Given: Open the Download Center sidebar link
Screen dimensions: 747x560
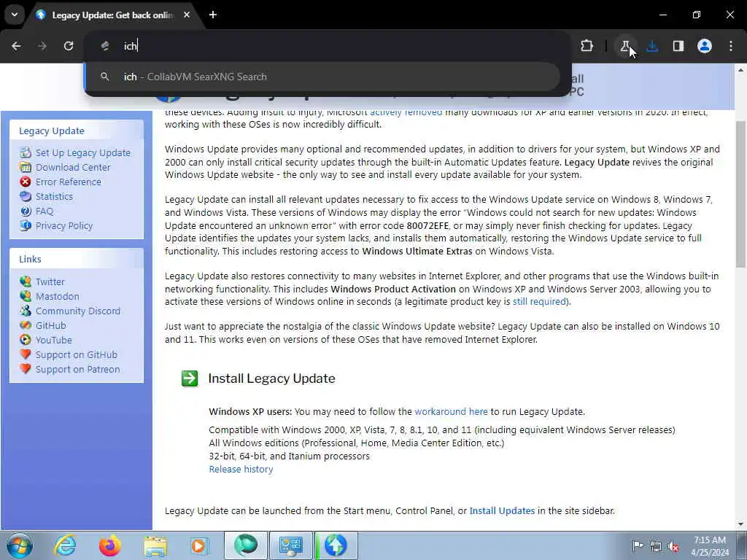Looking at the screenshot, I should [73, 167].
